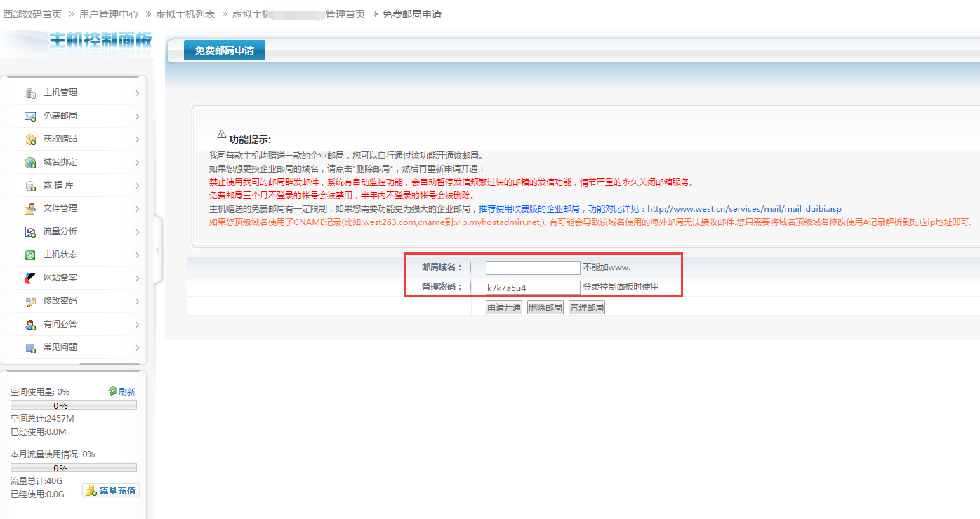980x519 pixels.
Task: Click the 免费邮局 envelope icon
Action: tap(30, 116)
